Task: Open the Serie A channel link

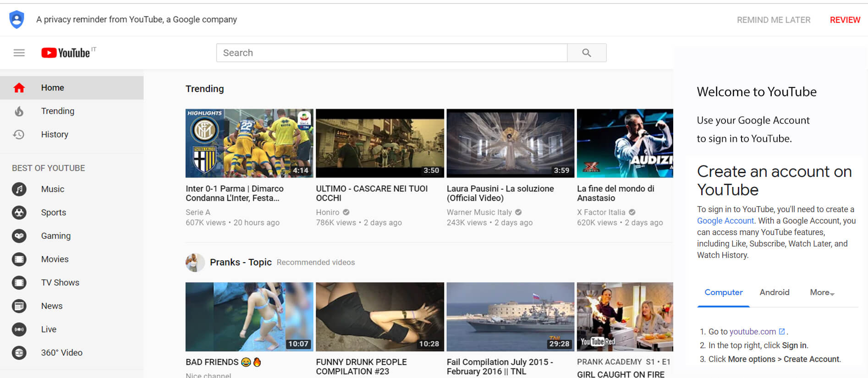Action: [198, 212]
